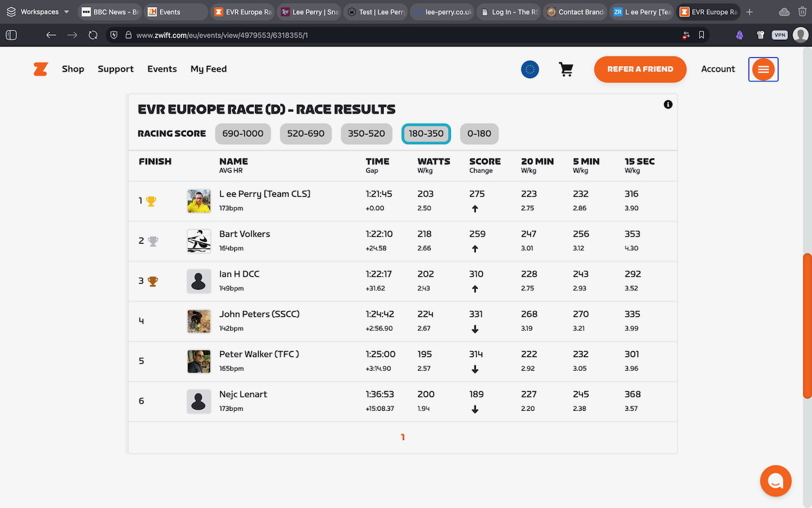Viewport: 812px width, 508px height.
Task: Click the score value 331
Action: [x=476, y=314]
